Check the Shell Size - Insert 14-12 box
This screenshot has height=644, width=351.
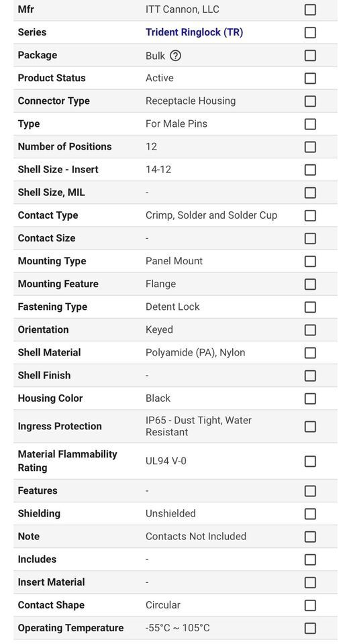point(310,170)
